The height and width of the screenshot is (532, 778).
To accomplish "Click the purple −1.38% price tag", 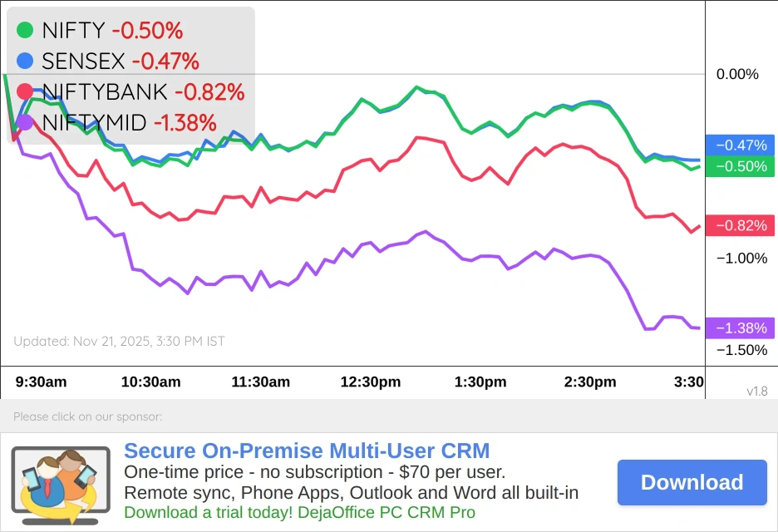I will coord(740,328).
